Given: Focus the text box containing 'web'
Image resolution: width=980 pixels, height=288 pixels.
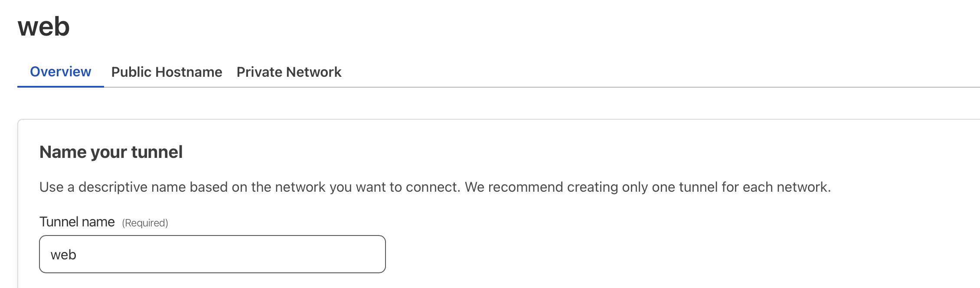Looking at the screenshot, I should pyautogui.click(x=173, y=254).
